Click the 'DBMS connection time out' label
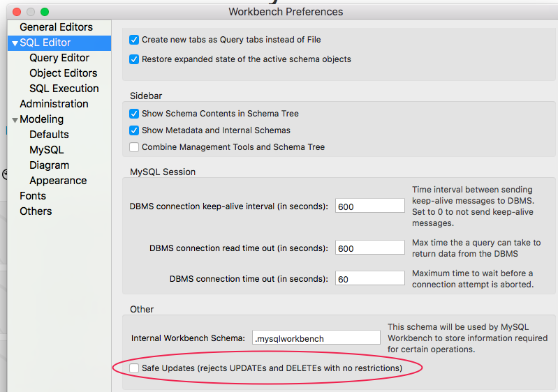558x392 pixels. pyautogui.click(x=249, y=279)
